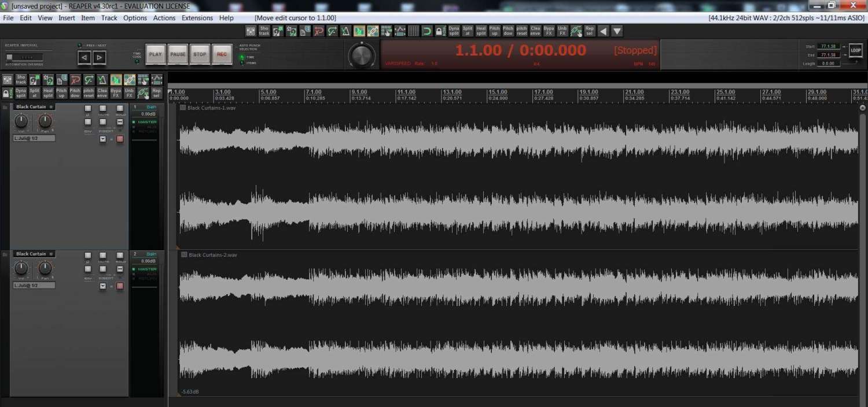Click red crossed-loop icon in top toolbar
Image resolution: width=868 pixels, height=407 pixels.
[319, 31]
